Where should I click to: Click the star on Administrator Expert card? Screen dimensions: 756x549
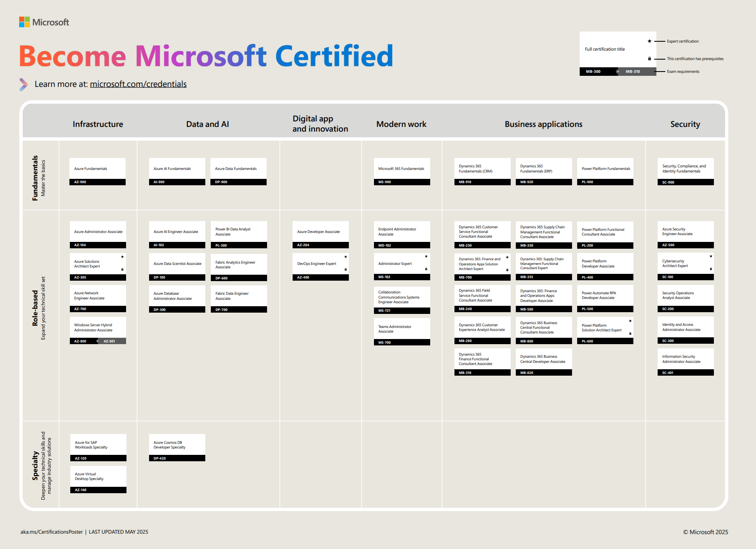(426, 256)
